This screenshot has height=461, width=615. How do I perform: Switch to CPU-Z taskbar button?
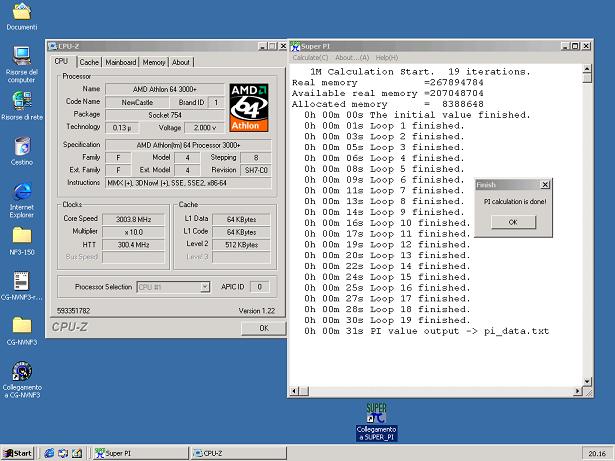[238, 453]
